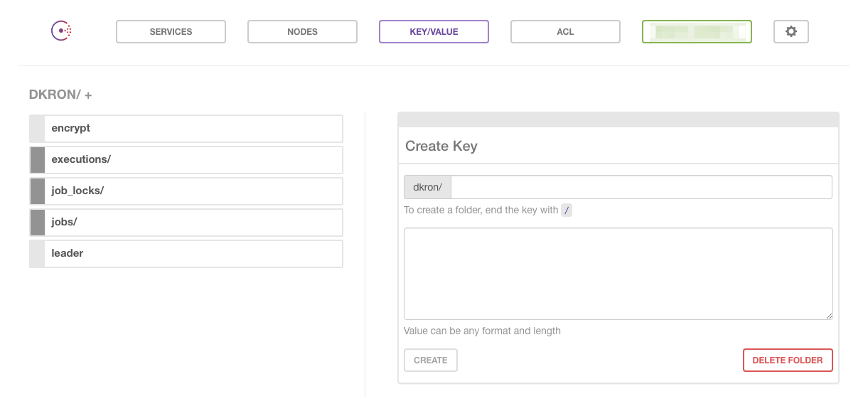The width and height of the screenshot is (868, 411).
Task: Focus the key name input field
Action: click(x=641, y=188)
